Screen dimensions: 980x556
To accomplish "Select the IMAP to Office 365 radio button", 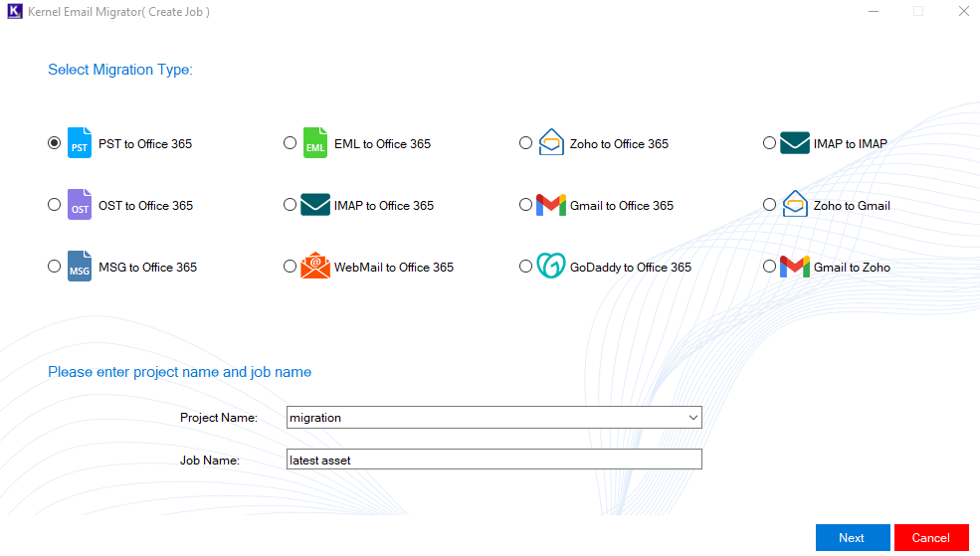I will tap(290, 205).
